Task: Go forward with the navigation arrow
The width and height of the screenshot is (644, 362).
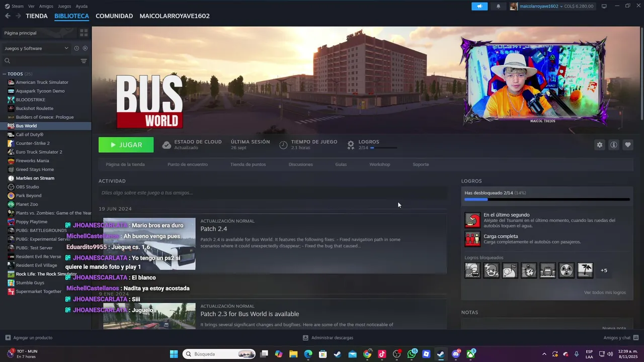Action: (18, 16)
